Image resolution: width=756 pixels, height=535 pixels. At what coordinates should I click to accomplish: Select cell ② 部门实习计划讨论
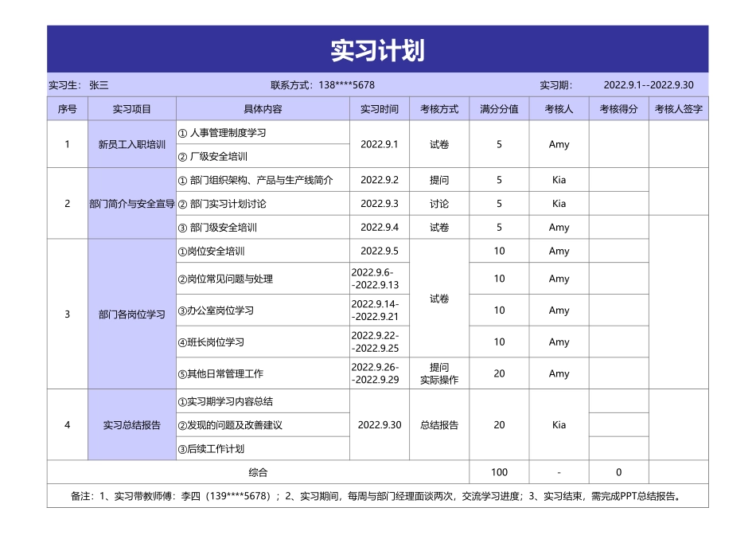[263, 204]
